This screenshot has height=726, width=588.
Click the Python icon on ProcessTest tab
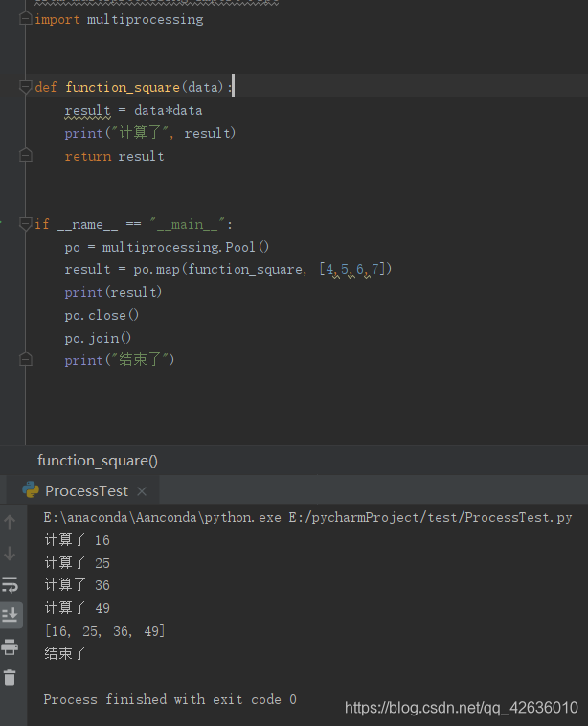pyautogui.click(x=31, y=489)
